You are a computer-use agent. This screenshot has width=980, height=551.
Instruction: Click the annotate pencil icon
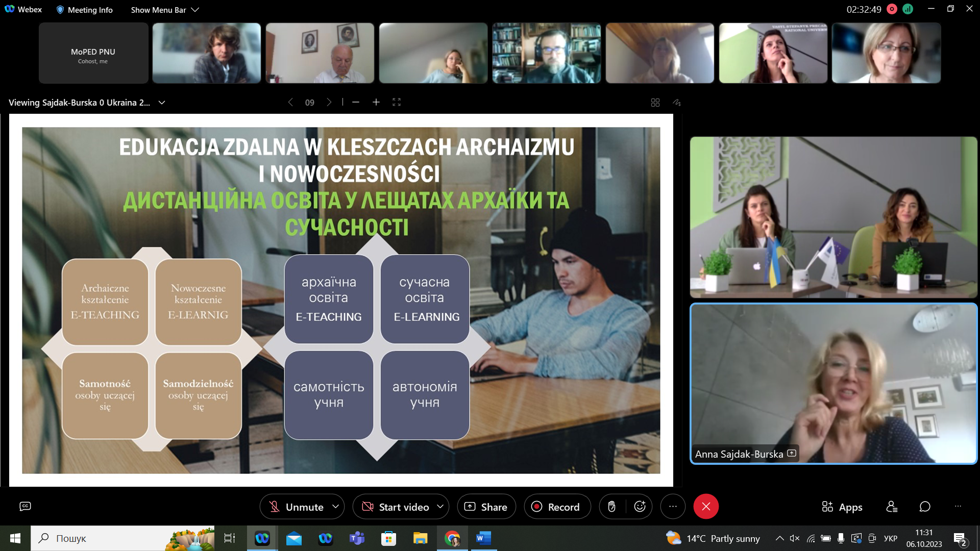pos(677,103)
